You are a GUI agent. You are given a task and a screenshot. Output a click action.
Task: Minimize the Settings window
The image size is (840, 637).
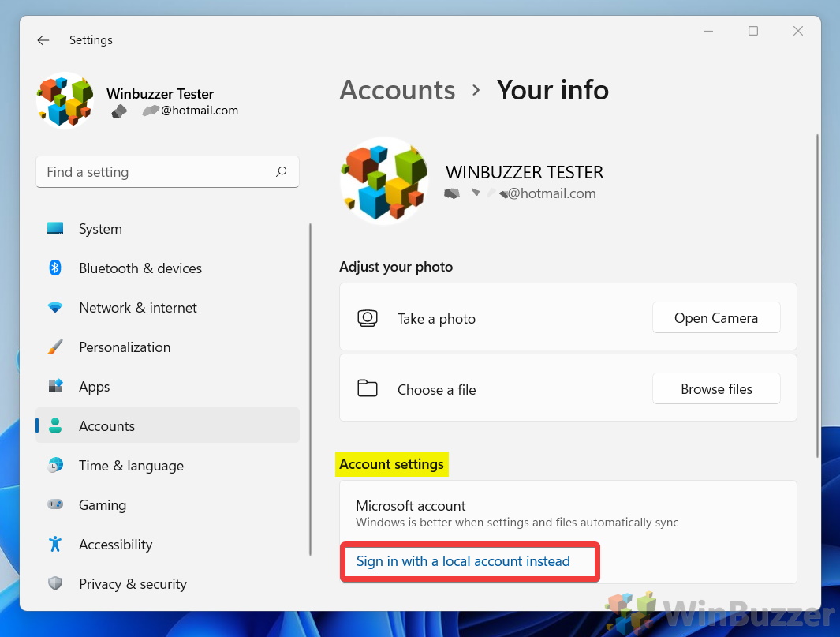708,31
